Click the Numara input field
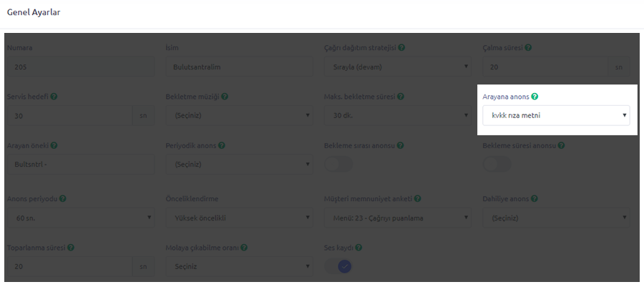Screen dimensions: 644x287 pos(79,67)
